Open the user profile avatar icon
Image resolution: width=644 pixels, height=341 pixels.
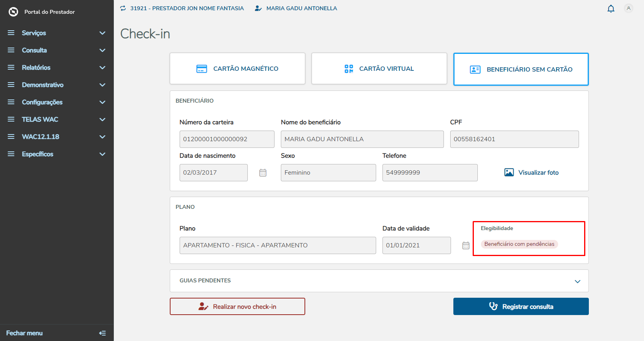pos(629,8)
